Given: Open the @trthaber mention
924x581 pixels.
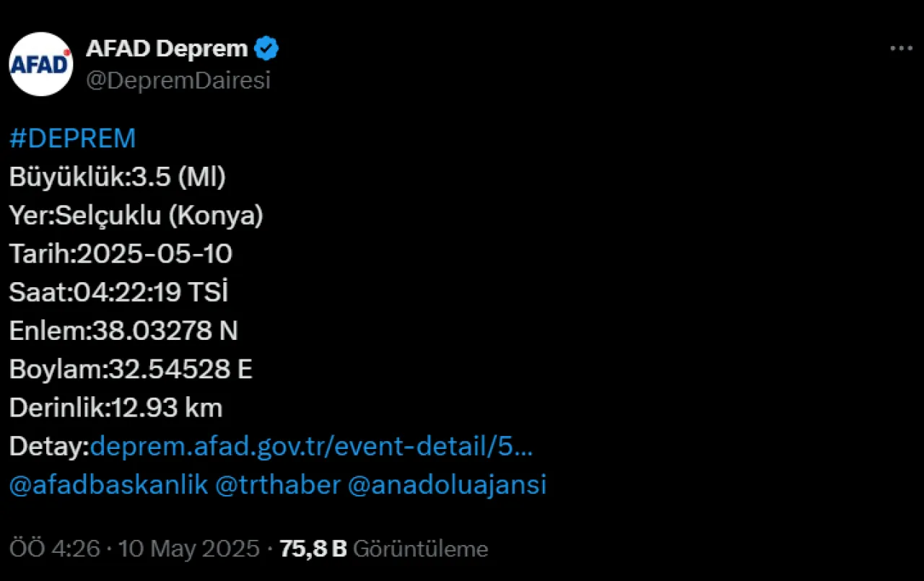Looking at the screenshot, I should point(278,485).
